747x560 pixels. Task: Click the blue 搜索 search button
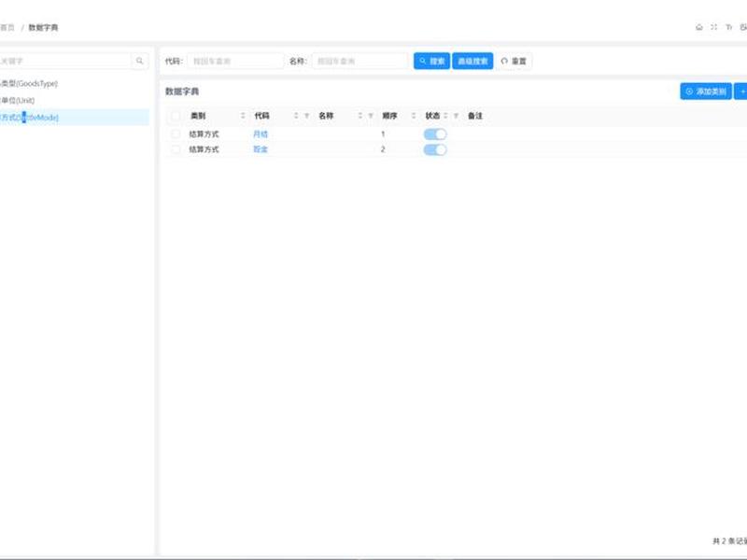point(431,61)
